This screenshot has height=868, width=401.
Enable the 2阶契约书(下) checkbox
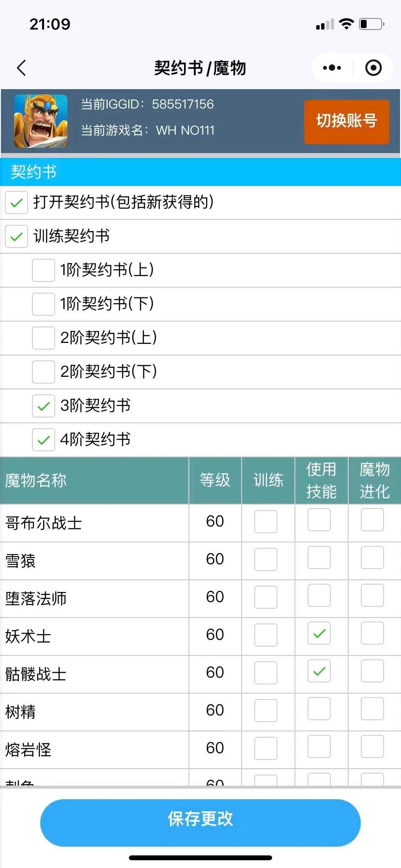coord(44,372)
